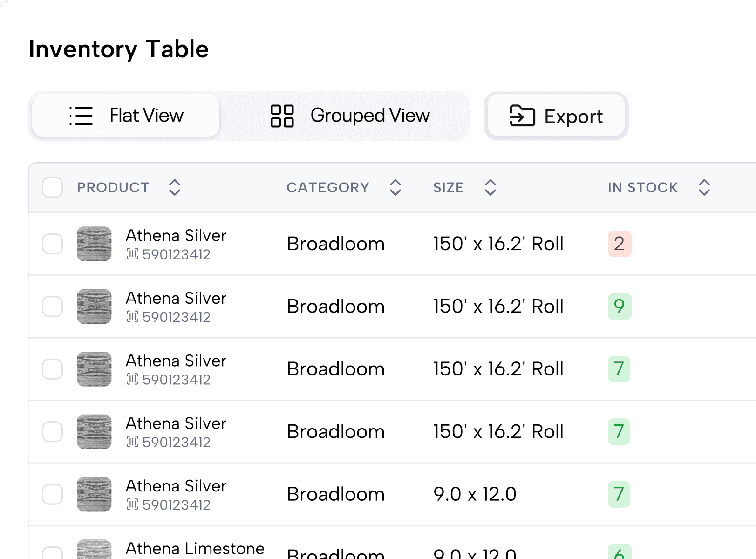The image size is (756, 559).
Task: Click barcode icon in the 9.0 x 12.0 Athena Silver row
Action: [x=132, y=504]
